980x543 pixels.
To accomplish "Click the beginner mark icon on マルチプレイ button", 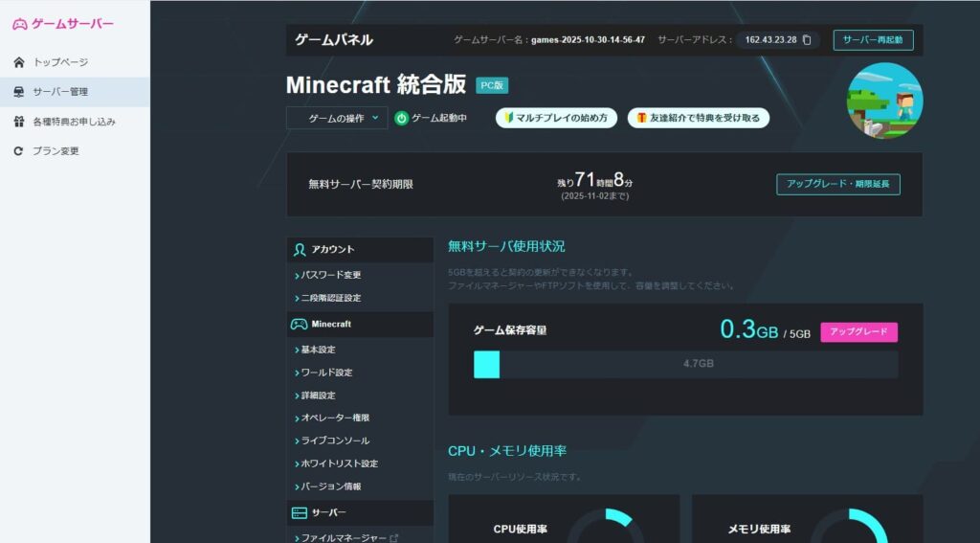I will tap(509, 118).
